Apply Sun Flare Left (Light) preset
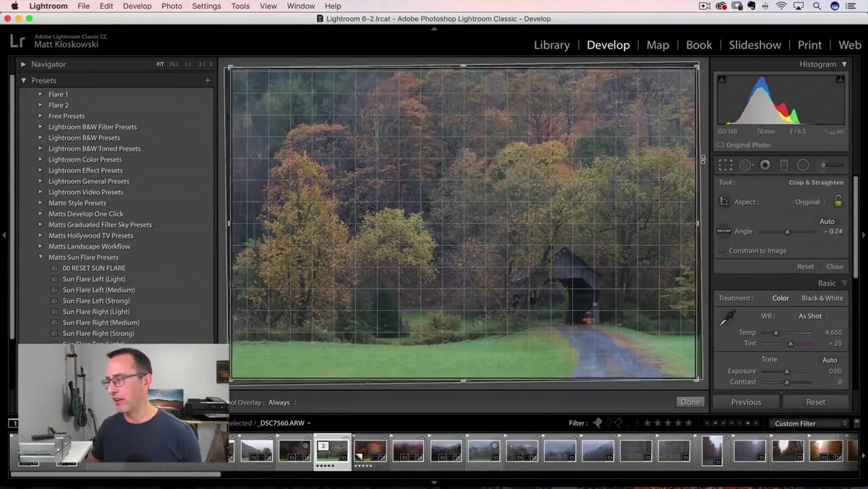This screenshot has width=868, height=489. click(x=93, y=278)
